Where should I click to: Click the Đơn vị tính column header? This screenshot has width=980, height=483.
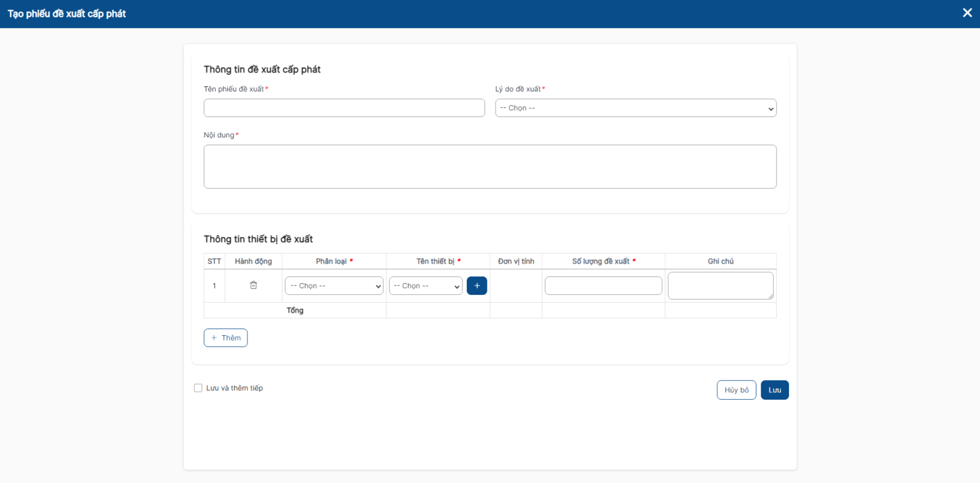point(516,261)
